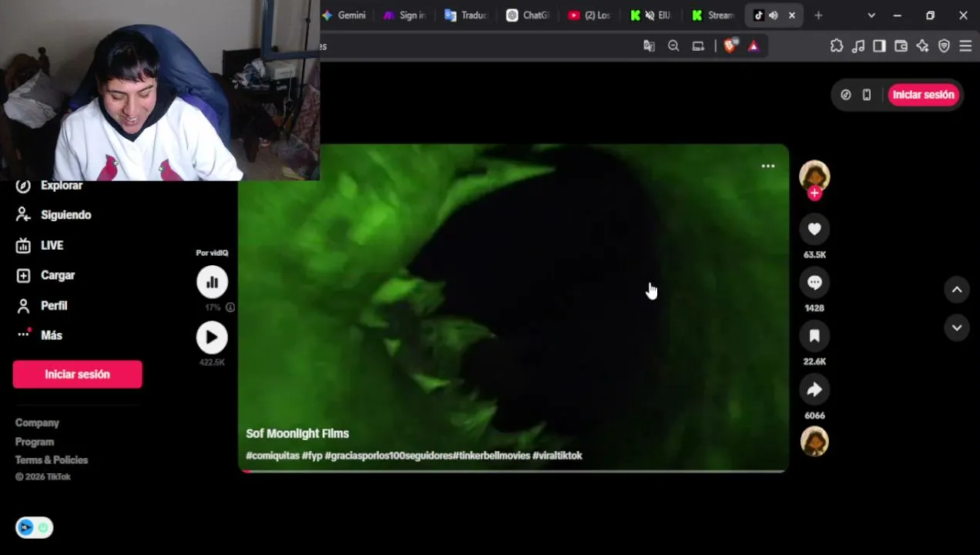Open Leo AI sparkle icon

922,46
